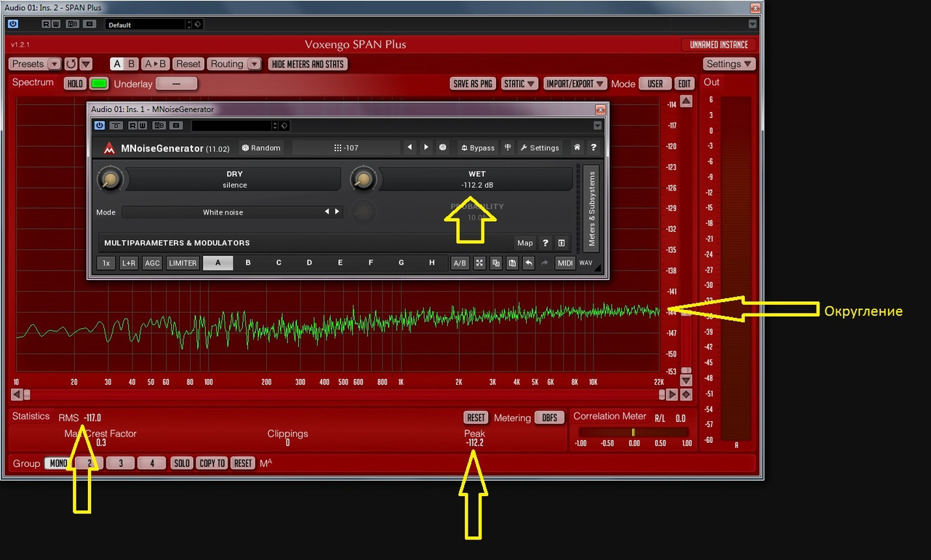Toggle the spectrum HOLD button
The width and height of the screenshot is (931, 560).
(75, 84)
